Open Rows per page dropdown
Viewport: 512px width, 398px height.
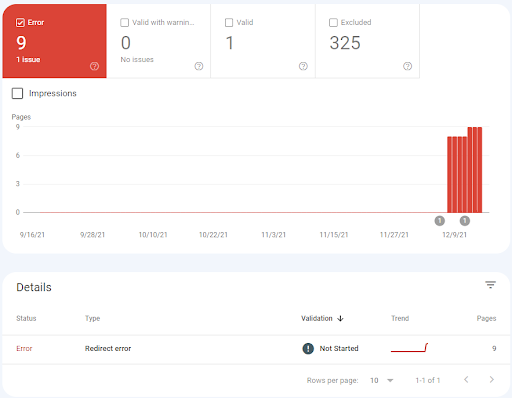coord(382,380)
